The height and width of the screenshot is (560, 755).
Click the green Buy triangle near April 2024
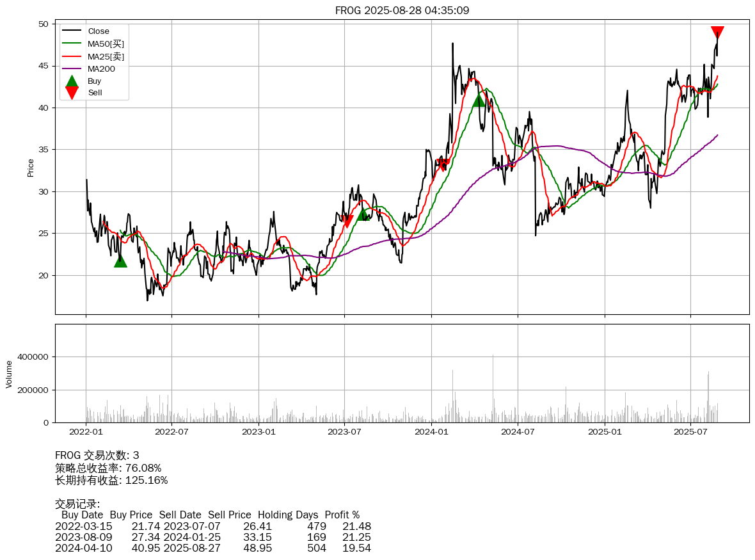point(479,100)
